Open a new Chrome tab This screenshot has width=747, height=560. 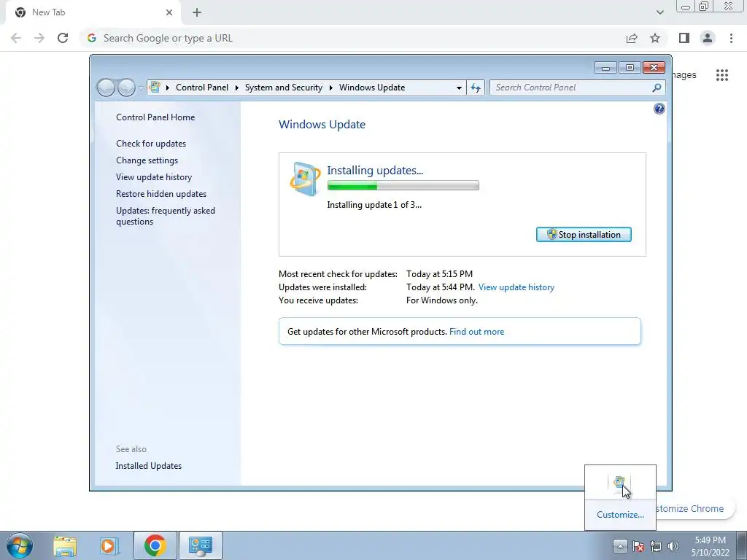pos(197,12)
